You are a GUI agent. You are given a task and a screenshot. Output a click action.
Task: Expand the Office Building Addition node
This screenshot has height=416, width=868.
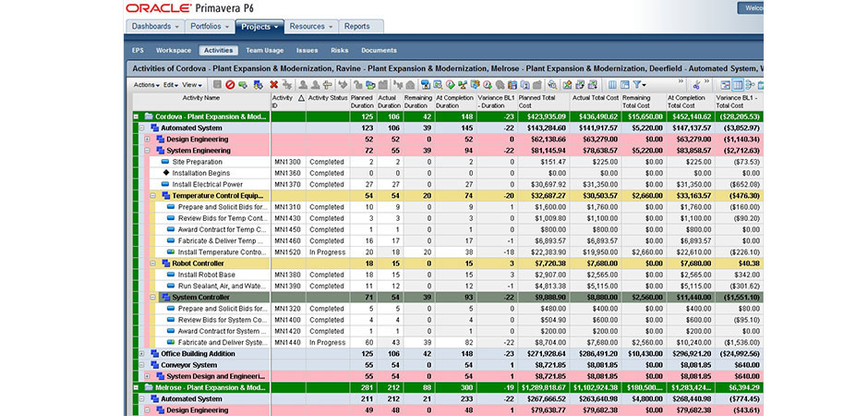[143, 352]
